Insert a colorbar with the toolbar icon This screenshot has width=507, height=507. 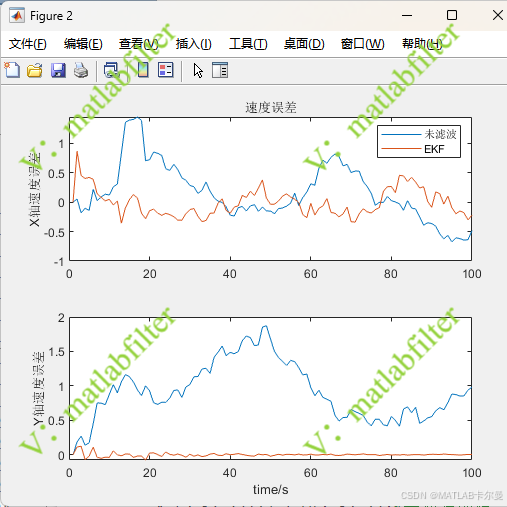click(x=143, y=70)
